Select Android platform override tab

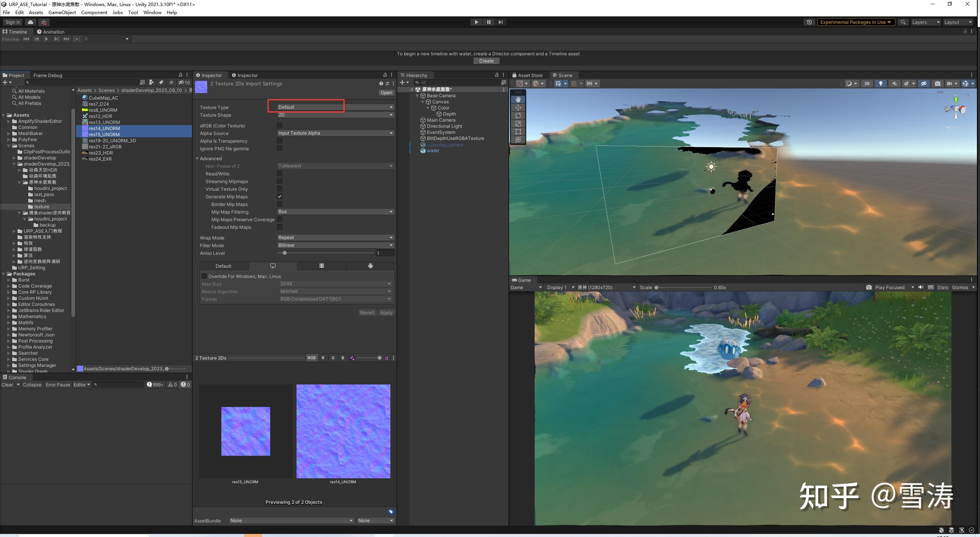[370, 266]
